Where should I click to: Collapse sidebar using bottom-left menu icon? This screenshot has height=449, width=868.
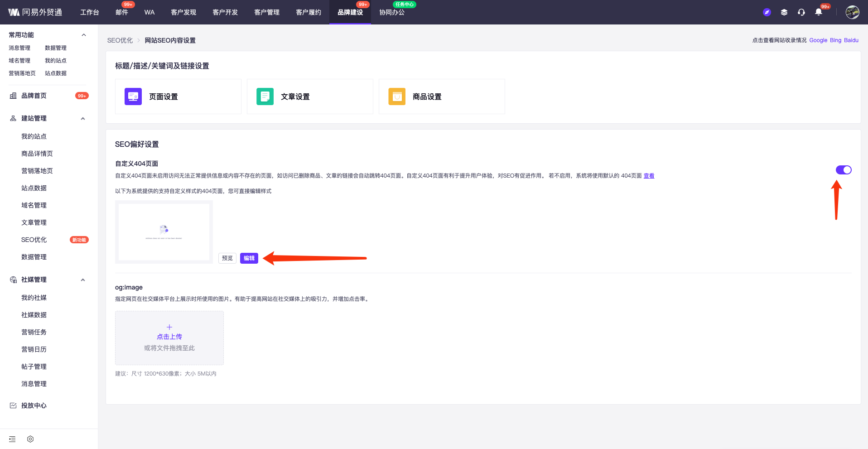pyautogui.click(x=12, y=439)
